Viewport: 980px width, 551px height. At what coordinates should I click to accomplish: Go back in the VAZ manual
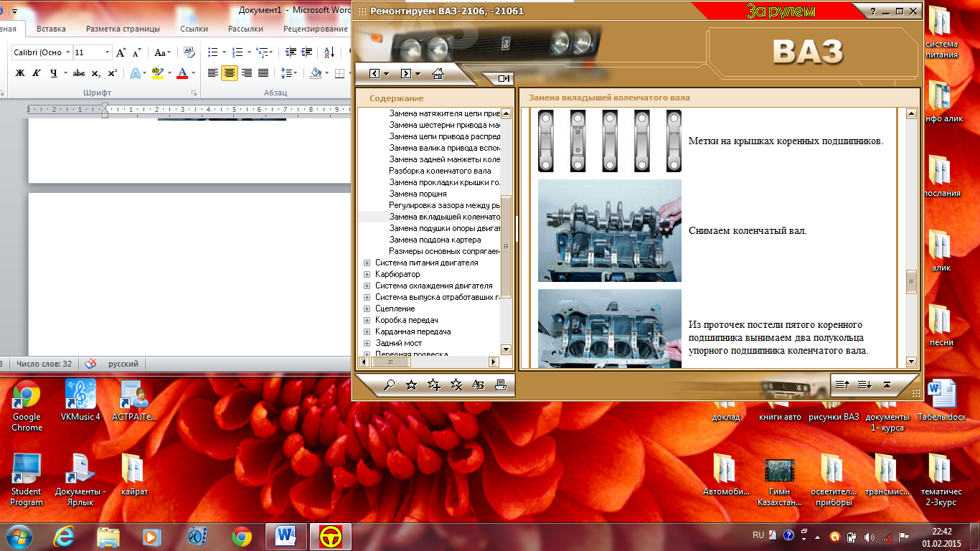tap(374, 74)
